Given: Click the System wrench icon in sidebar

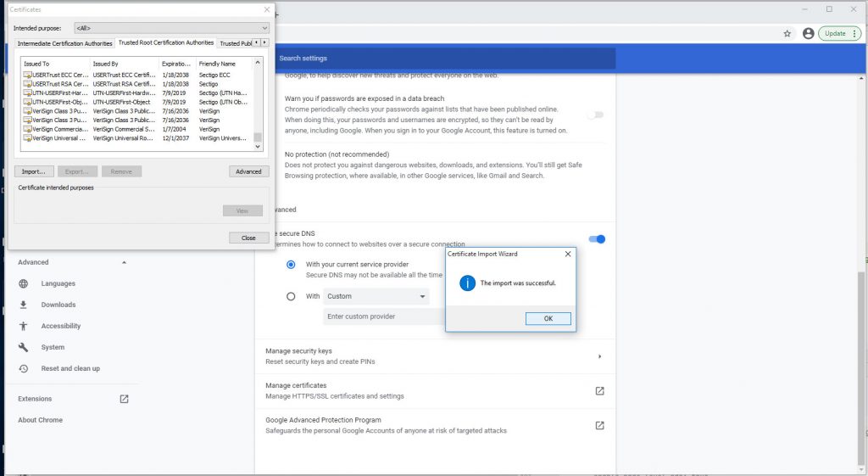Looking at the screenshot, I should point(23,347).
